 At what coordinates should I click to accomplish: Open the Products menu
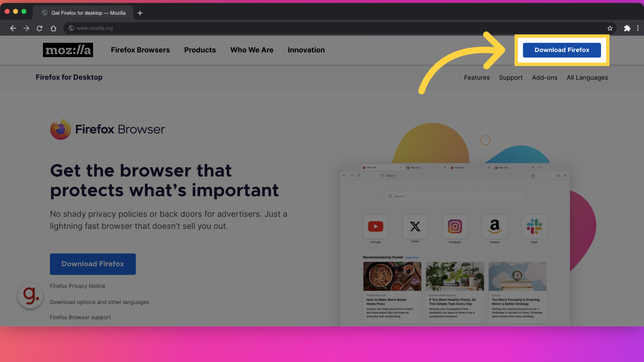pos(200,50)
